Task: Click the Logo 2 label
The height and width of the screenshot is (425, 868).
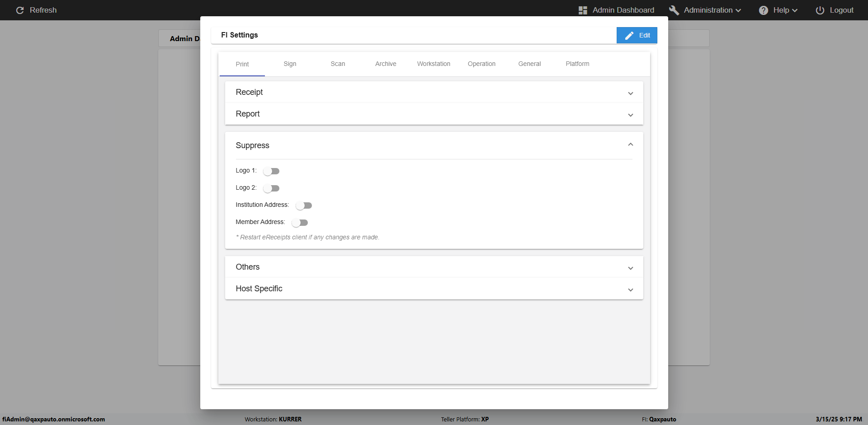Action: 246,187
